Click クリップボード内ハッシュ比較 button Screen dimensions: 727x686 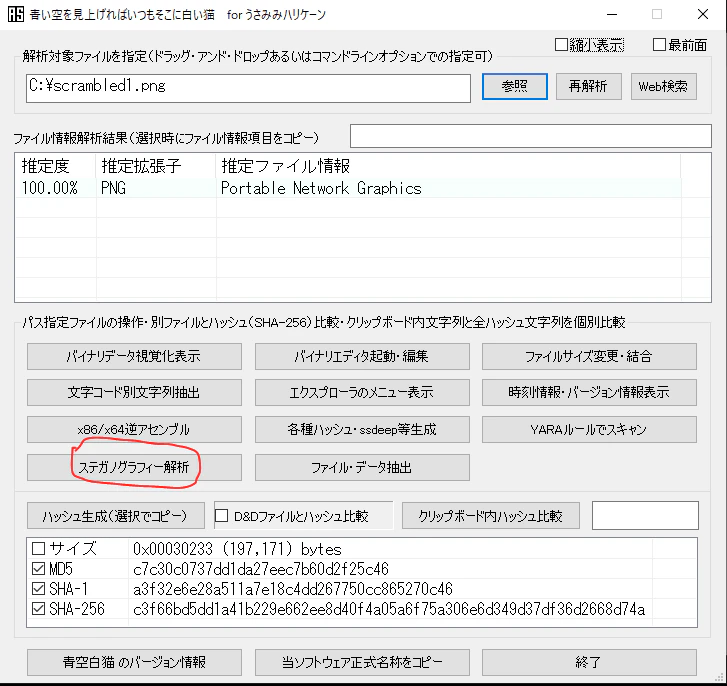coord(491,515)
